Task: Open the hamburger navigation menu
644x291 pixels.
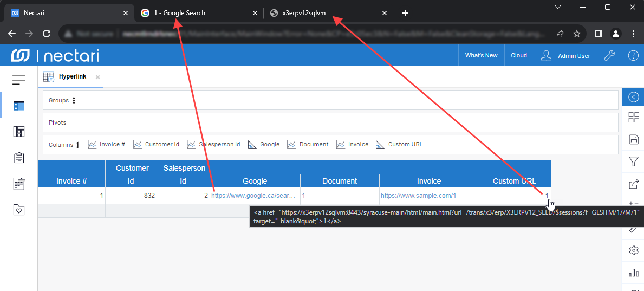Action: coord(19,80)
